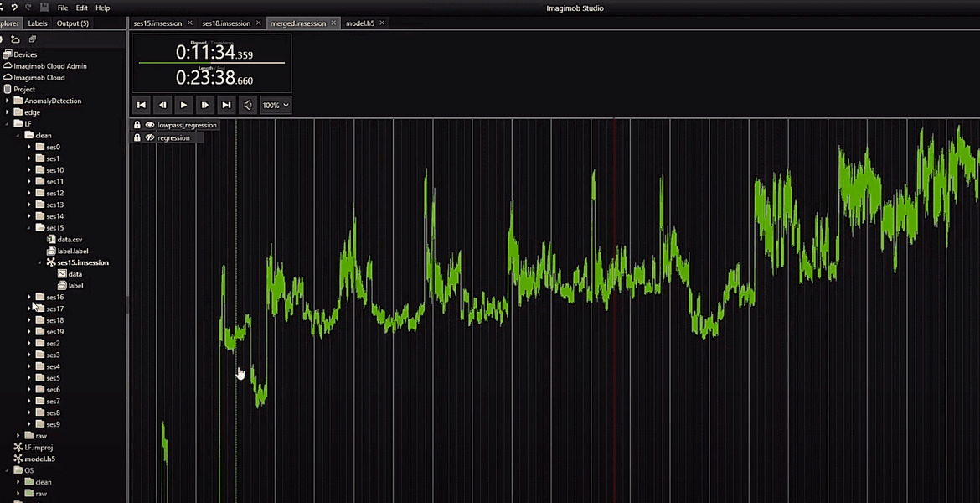Click the elapsed time progress bar
The width and height of the screenshot is (980, 503).
coord(211,63)
